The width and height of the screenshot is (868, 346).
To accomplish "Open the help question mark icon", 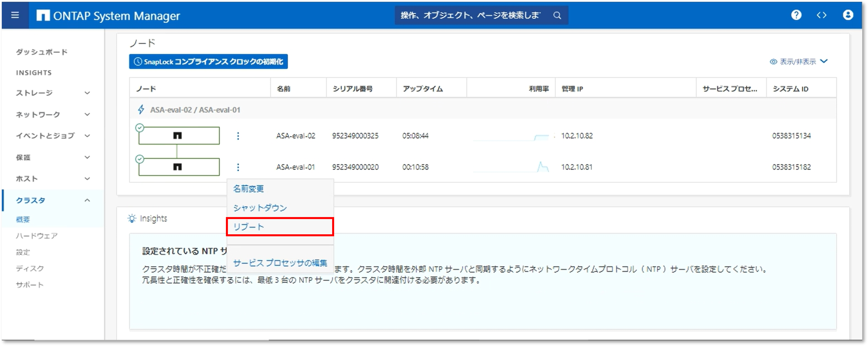I will pos(796,15).
